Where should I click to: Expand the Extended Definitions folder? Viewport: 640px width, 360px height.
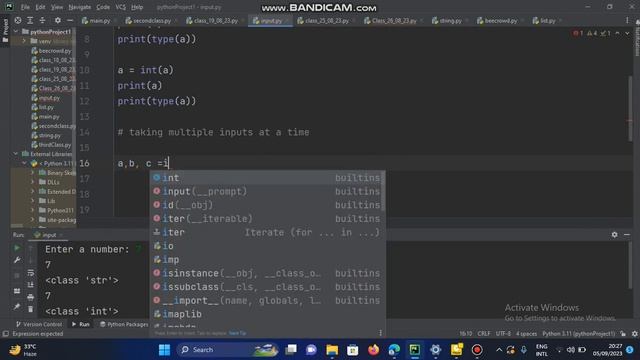click(33, 191)
